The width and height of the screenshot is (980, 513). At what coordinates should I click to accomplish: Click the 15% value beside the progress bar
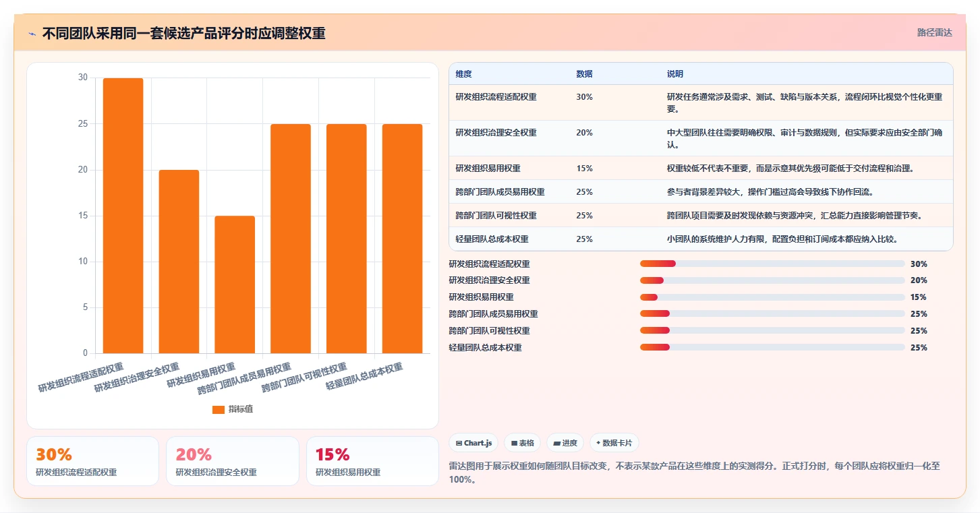pos(919,297)
